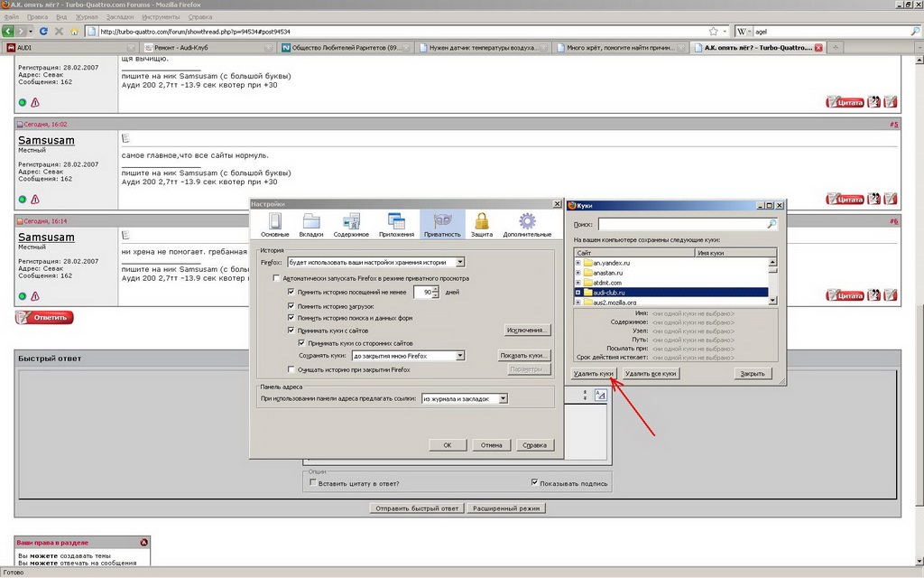Open the Основные settings panel icon

tap(275, 223)
